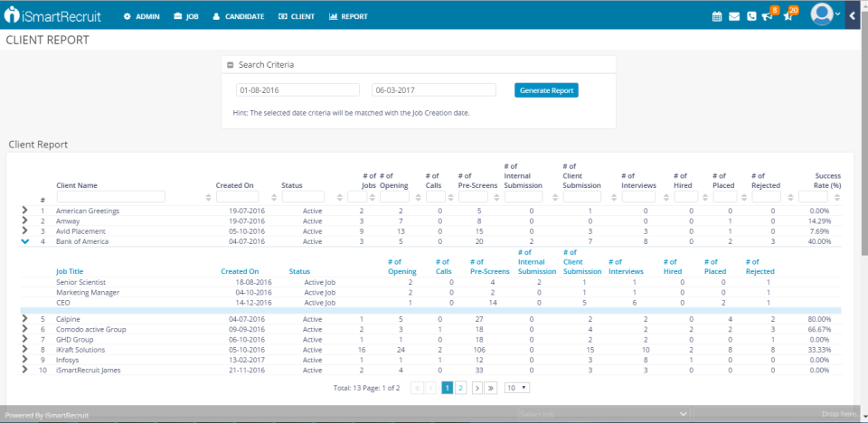The image size is (868, 423).
Task: Open the CANDIDATE menu
Action: pyautogui.click(x=239, y=16)
